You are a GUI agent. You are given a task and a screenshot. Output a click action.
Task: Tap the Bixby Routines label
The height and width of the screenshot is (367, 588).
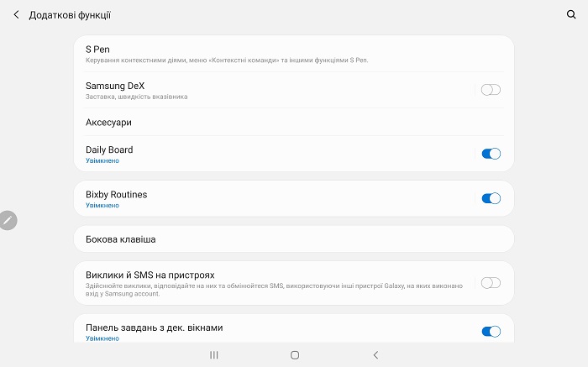[x=116, y=194]
